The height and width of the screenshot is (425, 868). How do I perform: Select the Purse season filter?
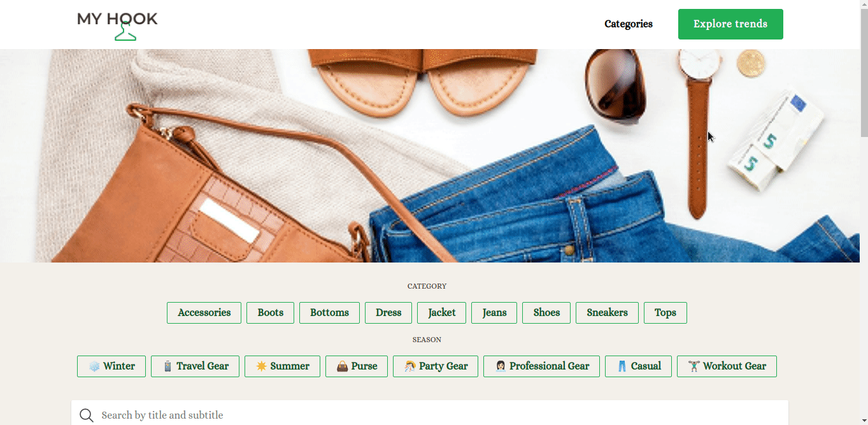[357, 366]
